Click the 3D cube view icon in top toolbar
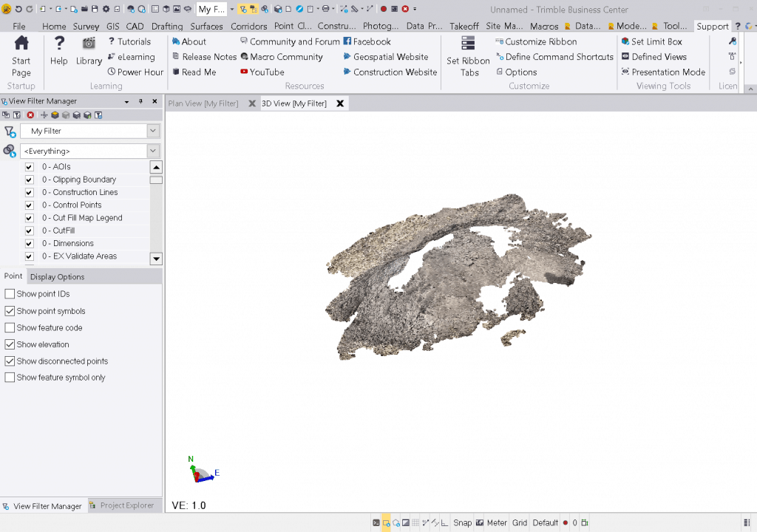The image size is (757, 532). (166, 9)
